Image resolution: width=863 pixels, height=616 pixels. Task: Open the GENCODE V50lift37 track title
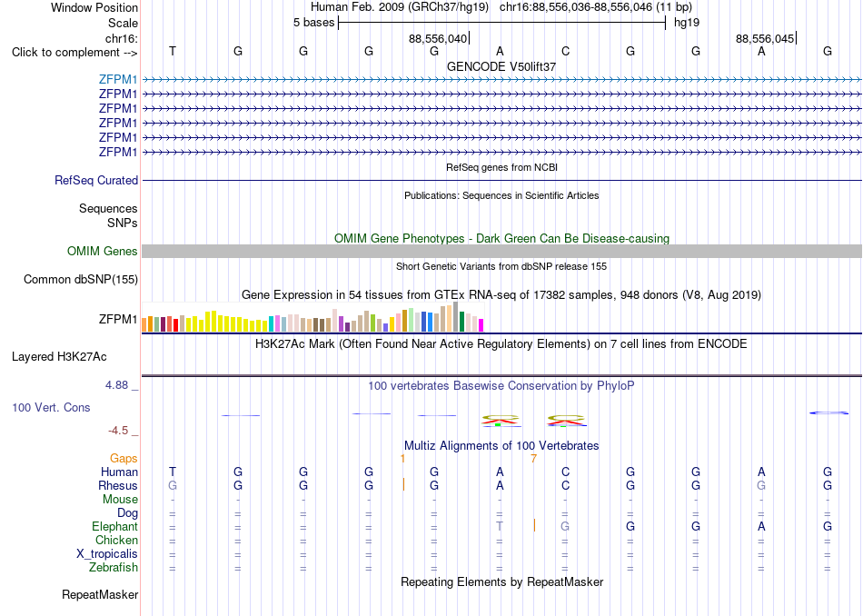coord(501,66)
